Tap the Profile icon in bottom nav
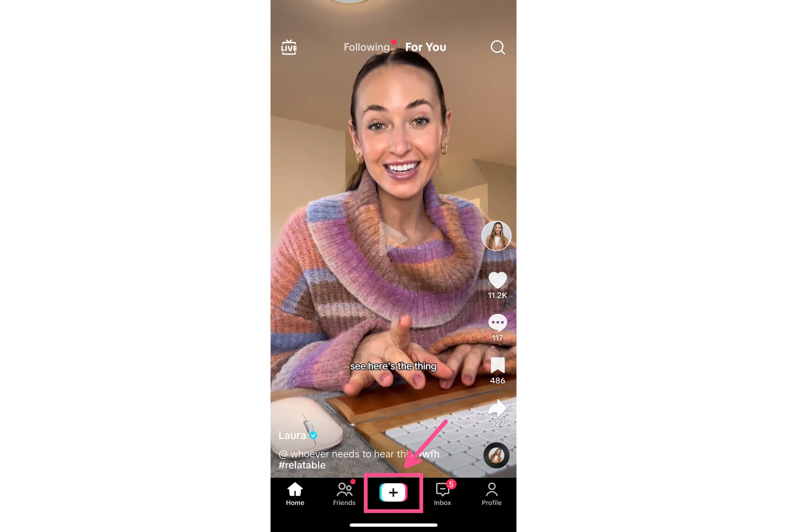The image size is (787, 532). pos(491,493)
